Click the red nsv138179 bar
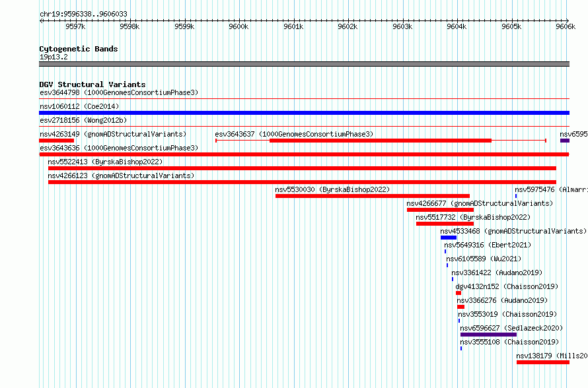The image size is (588, 388). pos(542,362)
